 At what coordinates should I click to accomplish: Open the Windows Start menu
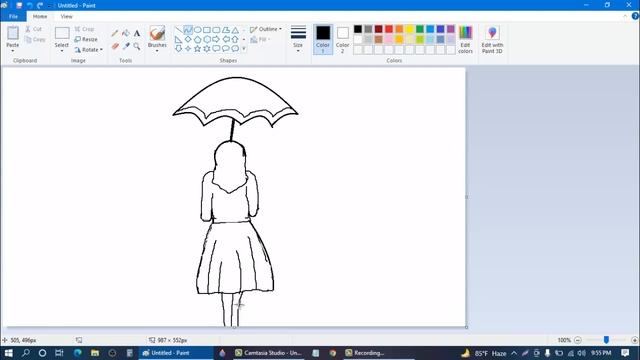(8, 353)
